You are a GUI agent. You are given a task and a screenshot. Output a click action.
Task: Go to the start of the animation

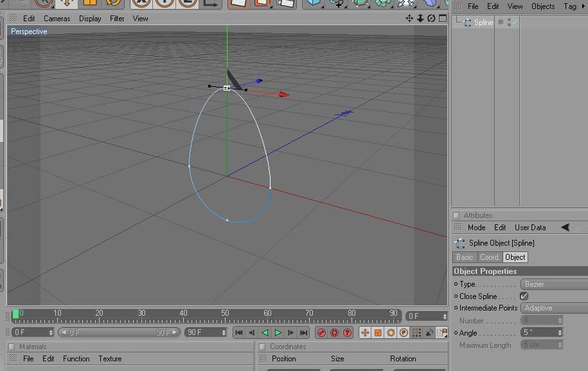tap(239, 332)
